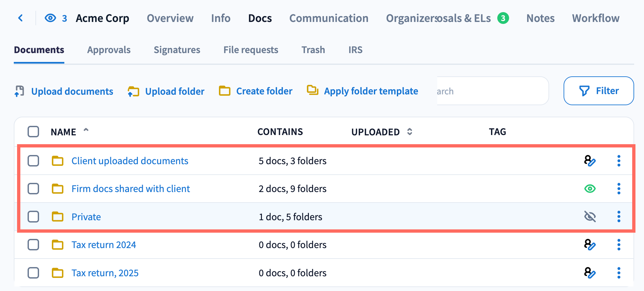The width and height of the screenshot is (644, 291).
Task: Check the box for Client uploaded documents
Action: (x=33, y=161)
